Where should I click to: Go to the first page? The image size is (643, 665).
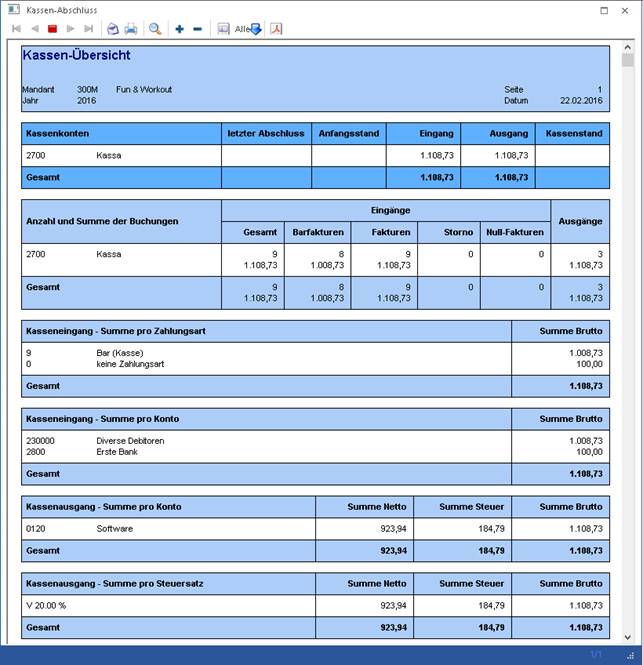click(x=16, y=29)
